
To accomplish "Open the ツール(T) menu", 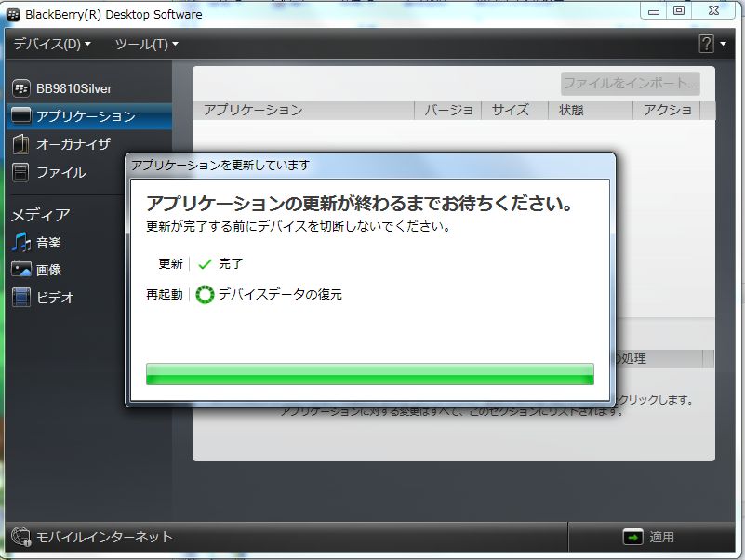I will [x=146, y=45].
